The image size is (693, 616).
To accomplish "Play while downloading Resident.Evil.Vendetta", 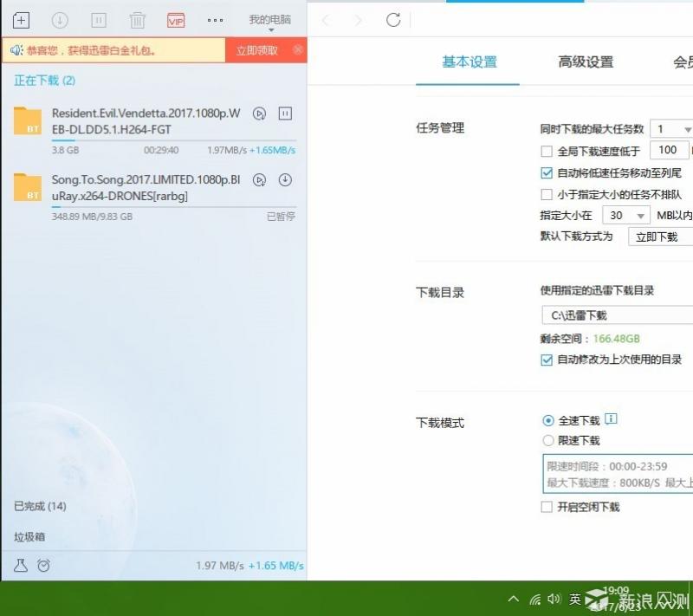I will click(259, 113).
